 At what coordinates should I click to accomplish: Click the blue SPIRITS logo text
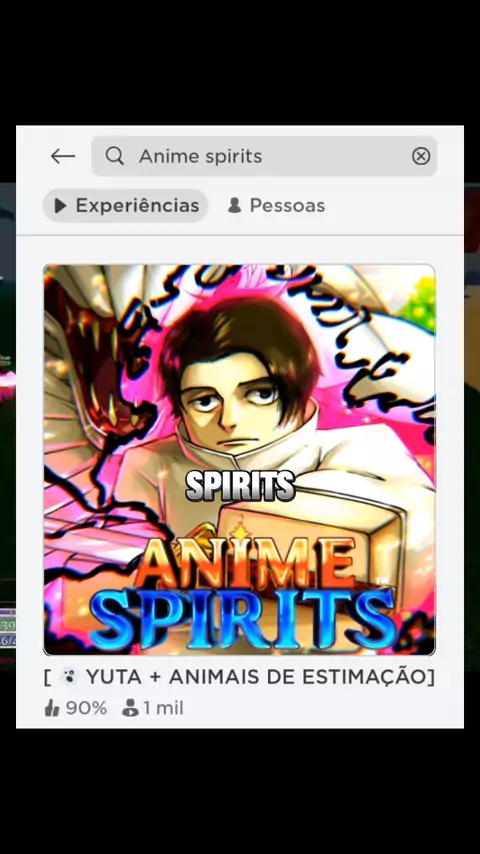click(242, 618)
